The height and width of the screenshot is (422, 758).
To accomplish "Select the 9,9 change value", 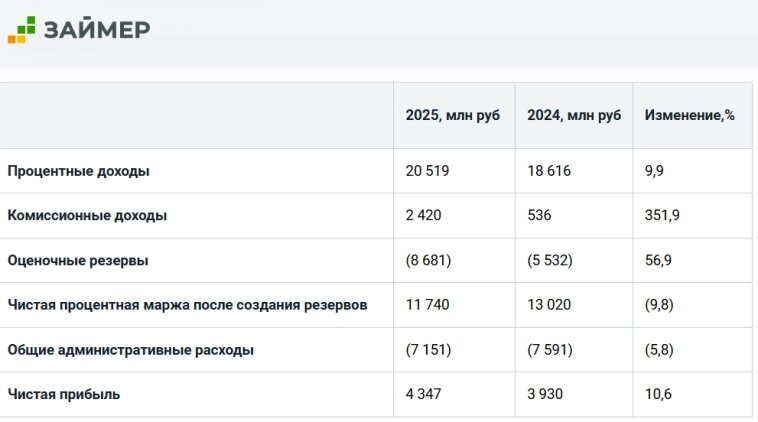I will 654,171.
